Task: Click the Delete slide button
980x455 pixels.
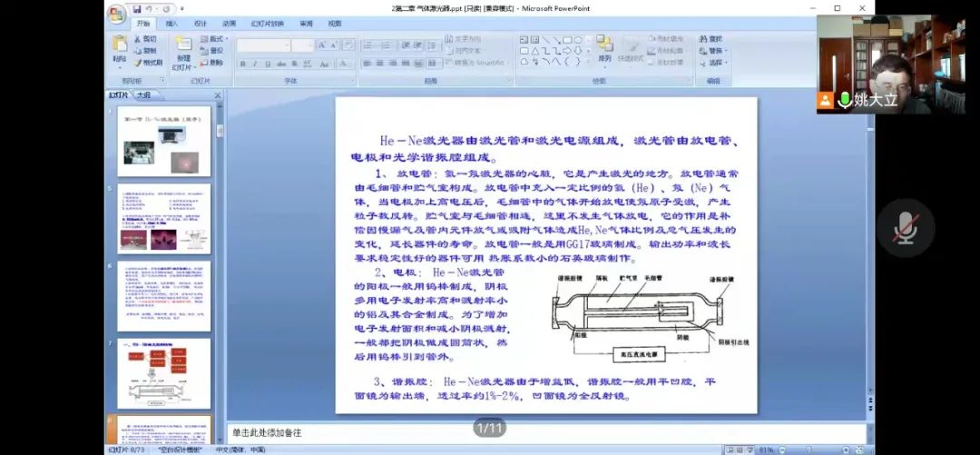Action: 214,63
